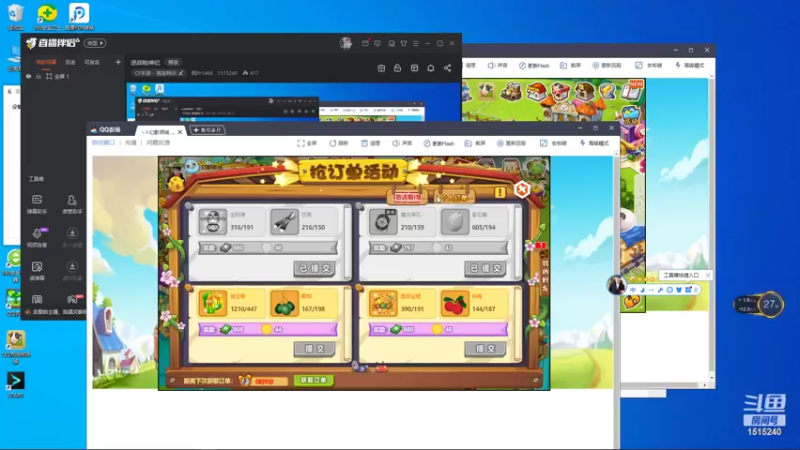Close the 抢订单活动 dialog
This screenshot has width=800, height=450.
[522, 190]
